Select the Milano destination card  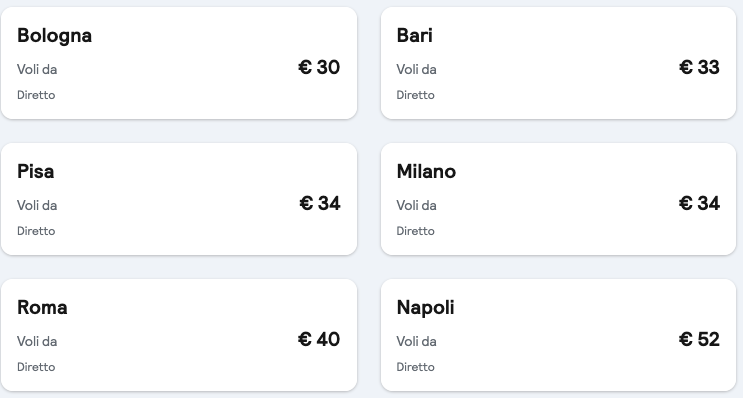[x=558, y=199]
